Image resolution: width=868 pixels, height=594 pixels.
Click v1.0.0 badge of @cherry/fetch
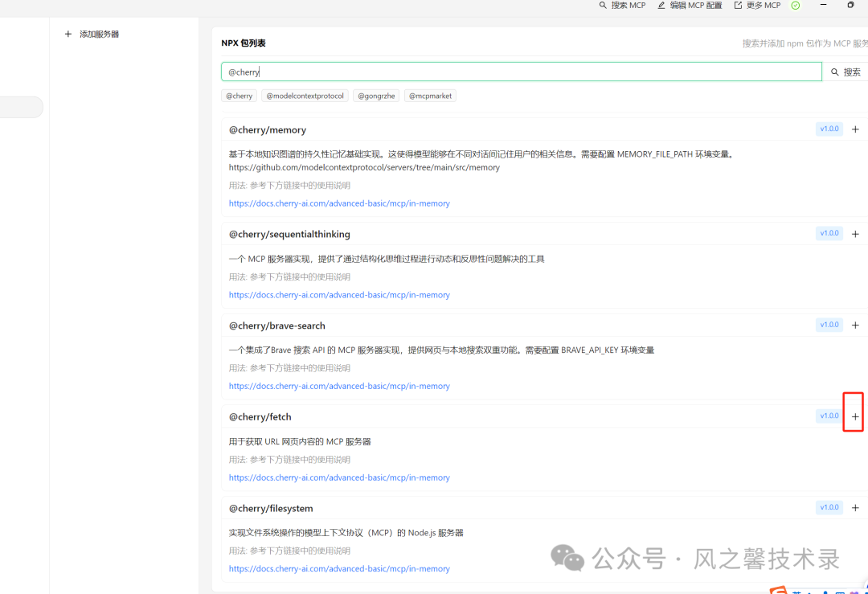pos(829,416)
